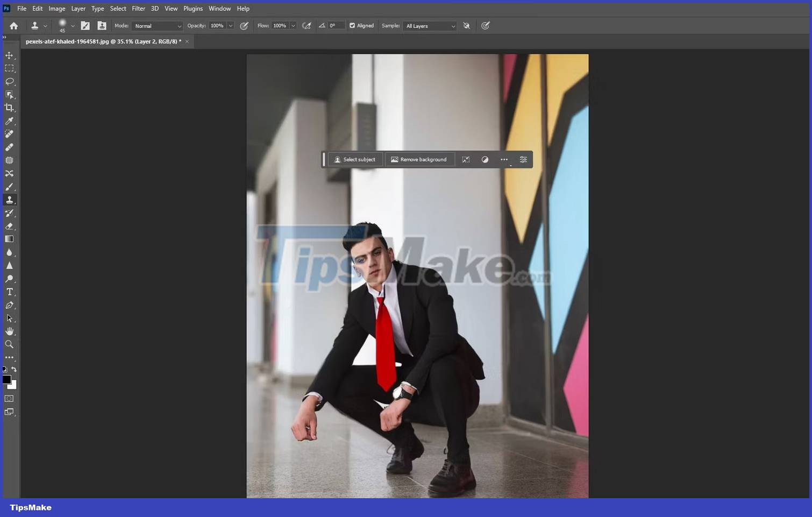Image resolution: width=812 pixels, height=517 pixels.
Task: Activate the Zoom tool
Action: [9, 344]
